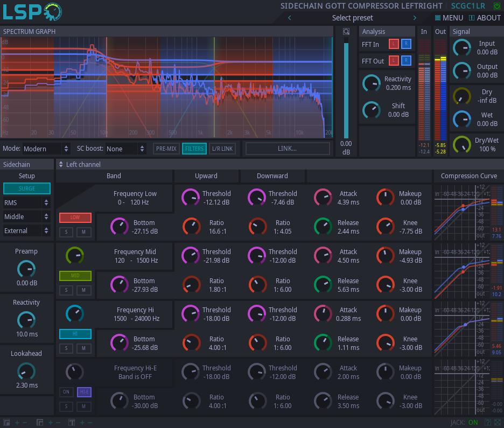This screenshot has width=504, height=428.
Task: Turn on the Hi-E band ON switch
Action: point(66,392)
